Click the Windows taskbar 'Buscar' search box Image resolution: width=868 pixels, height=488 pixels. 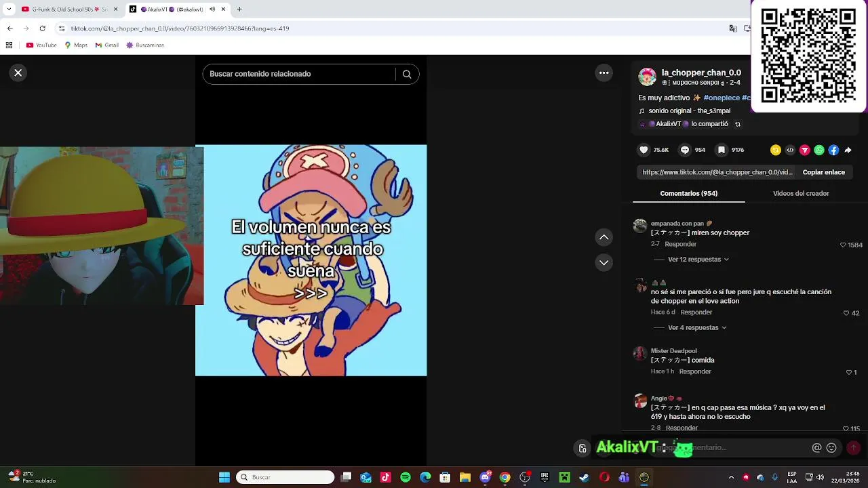(x=285, y=477)
